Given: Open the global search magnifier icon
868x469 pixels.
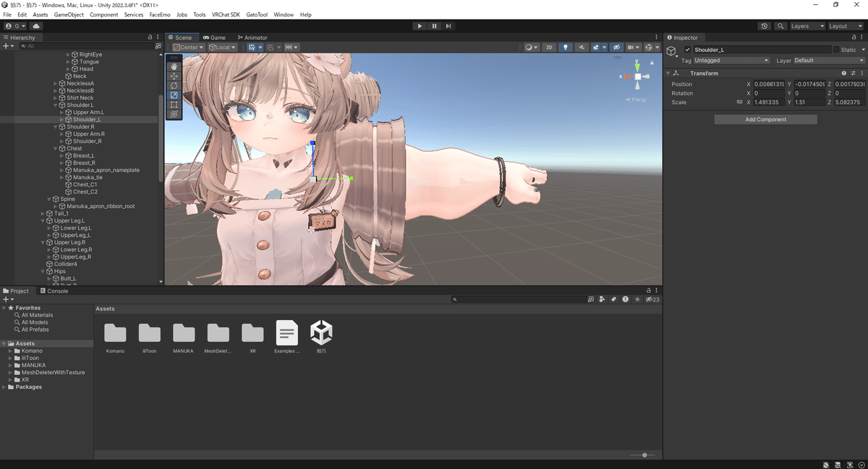Looking at the screenshot, I should point(780,26).
